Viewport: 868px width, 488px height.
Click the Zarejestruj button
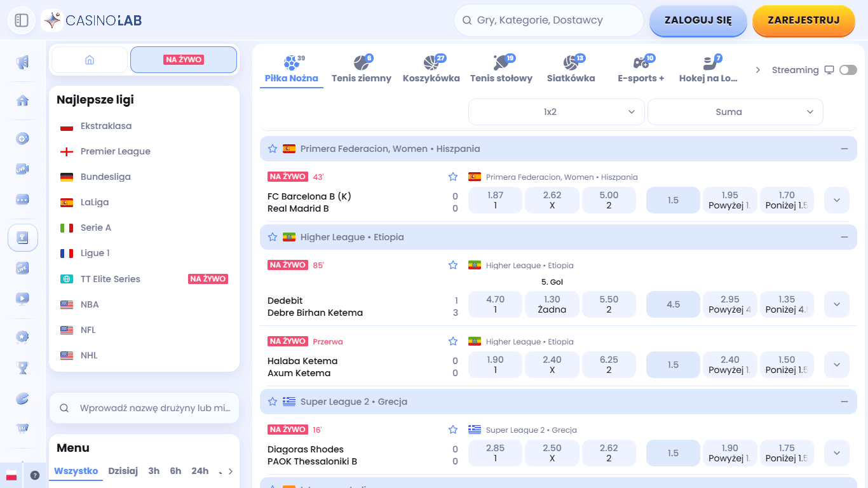click(x=804, y=20)
